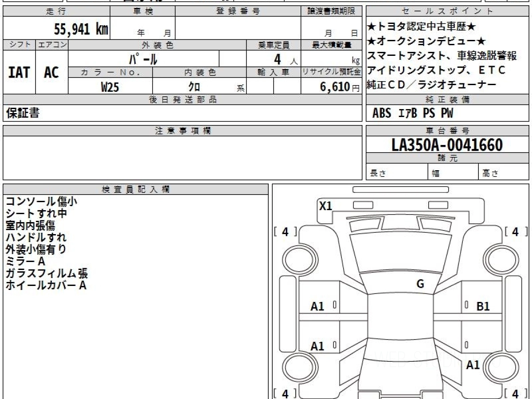The height and width of the screenshot is (399, 532).
Task: Click the 内装色 header
Action: click(199, 72)
